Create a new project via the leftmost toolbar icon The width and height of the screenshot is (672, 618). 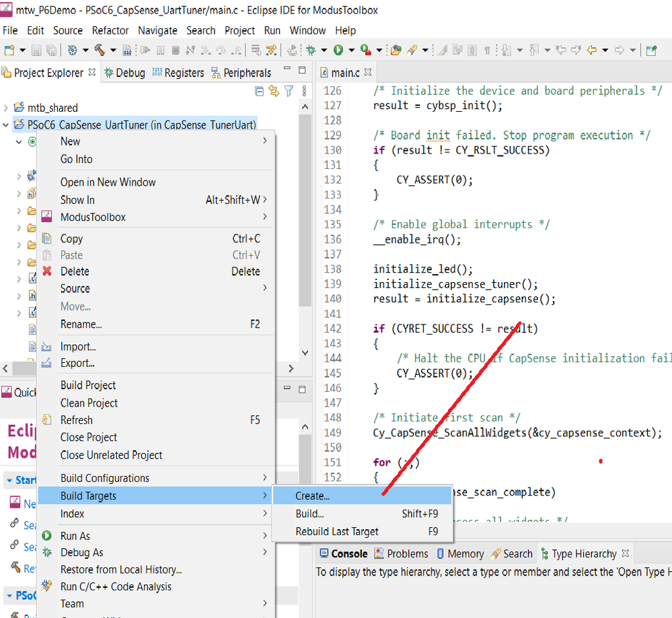[9, 49]
